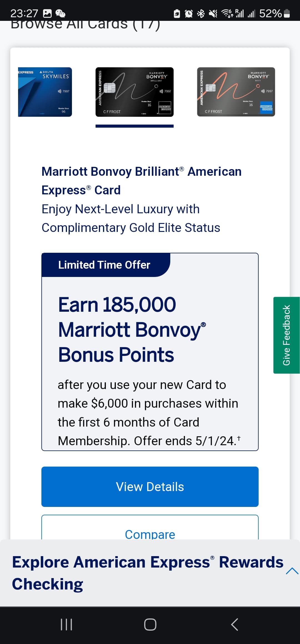This screenshot has height=644, width=300.
Task: Expand the Rewards Checking banner chevron
Action: [292, 571]
